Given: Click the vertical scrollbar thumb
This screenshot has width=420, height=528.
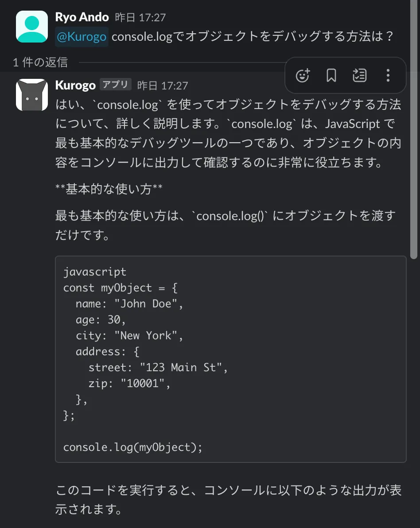Looking at the screenshot, I should pyautogui.click(x=413, y=133).
